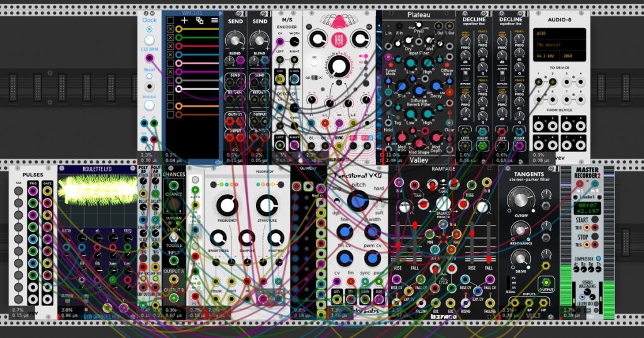Image resolution: width=644 pixels, height=338 pixels.
Task: Click the top TAP button on PULSES
Action: (18, 191)
